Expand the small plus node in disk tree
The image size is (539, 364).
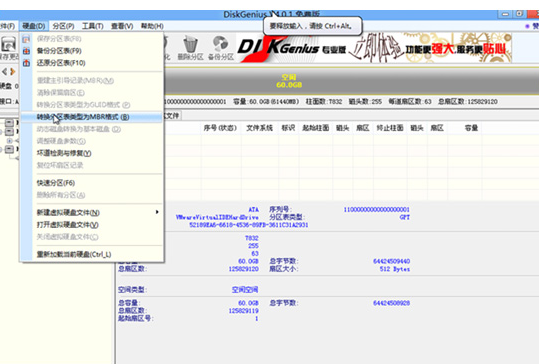[x=9, y=141]
